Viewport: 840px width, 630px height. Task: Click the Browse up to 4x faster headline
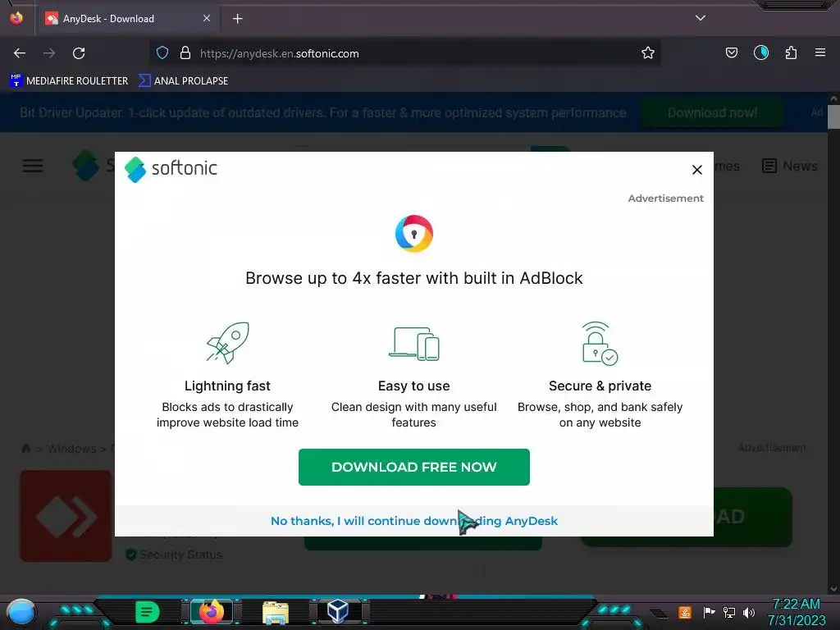[x=413, y=278]
